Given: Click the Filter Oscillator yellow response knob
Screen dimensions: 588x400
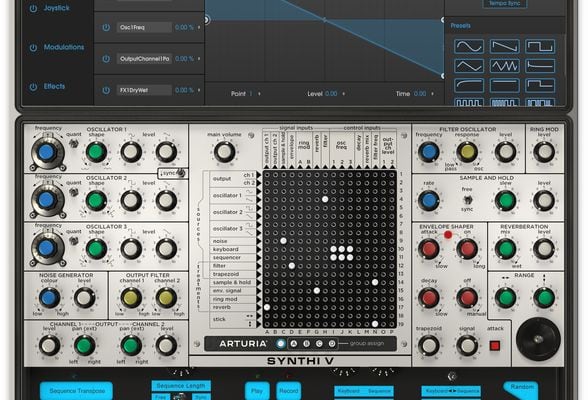Looking at the screenshot, I should point(467,152).
